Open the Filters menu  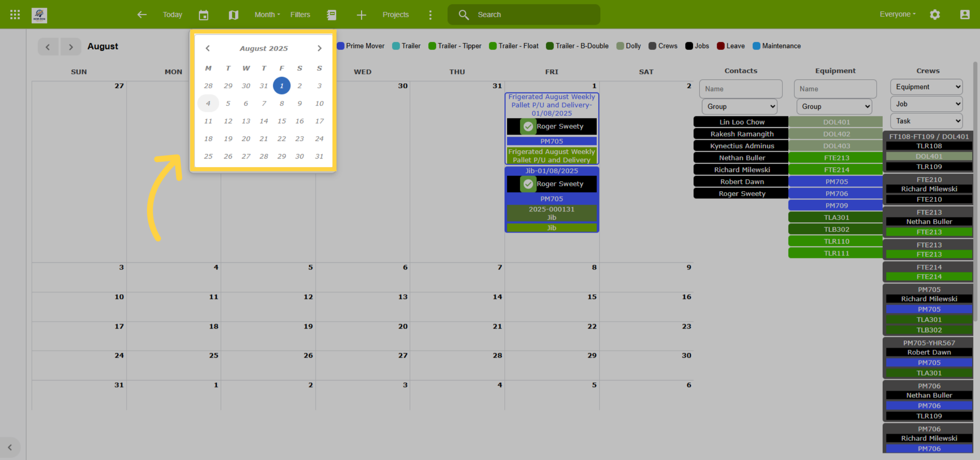coord(300,15)
